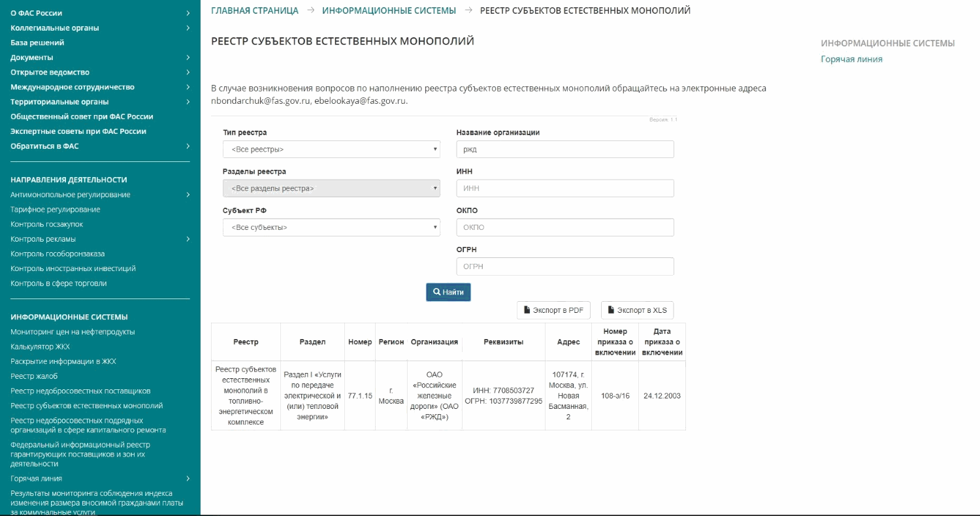Open Горячая линия link in right sidebar
The width and height of the screenshot is (980, 516).
coord(851,59)
